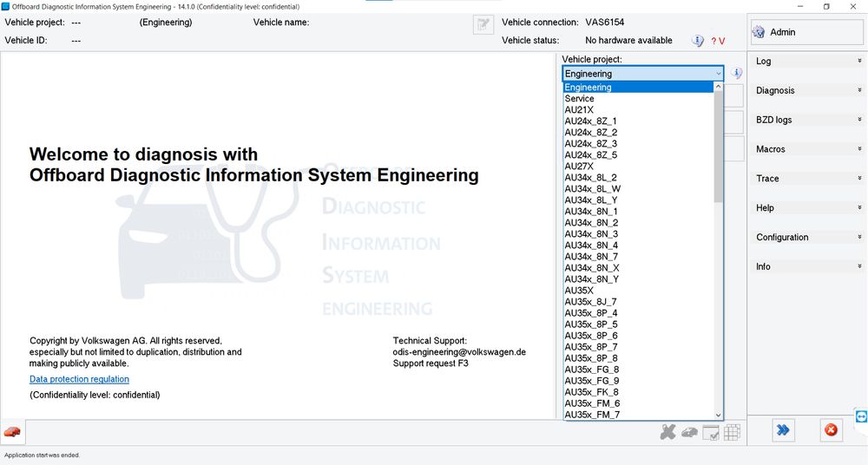868x465 pixels.
Task: Select Service from the project list
Action: pyautogui.click(x=580, y=99)
